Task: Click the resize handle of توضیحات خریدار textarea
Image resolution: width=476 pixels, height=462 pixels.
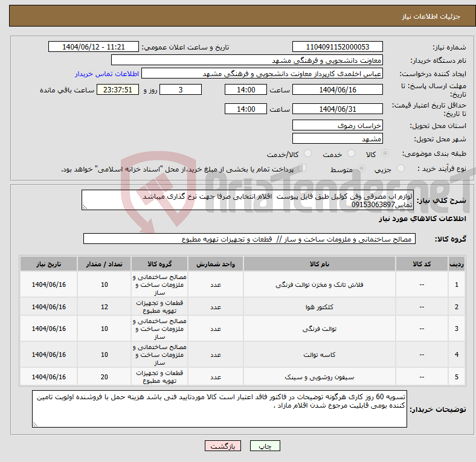Action: click(35, 424)
